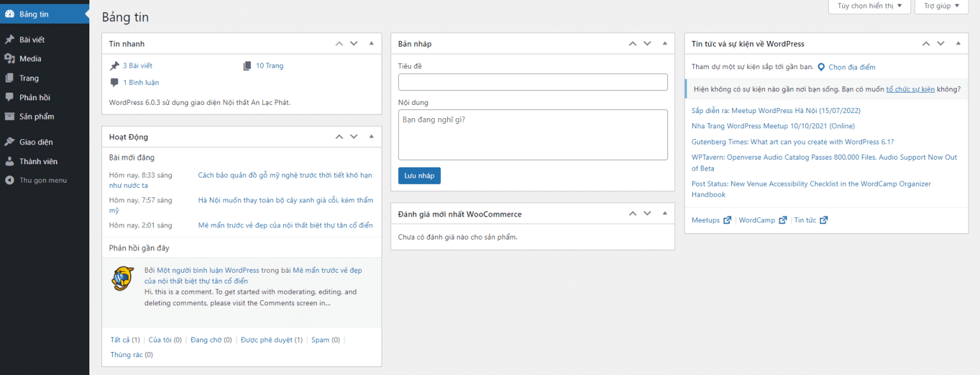Collapse sidebar via Thu gọn menu label
The height and width of the screenshot is (375, 980).
tap(43, 180)
